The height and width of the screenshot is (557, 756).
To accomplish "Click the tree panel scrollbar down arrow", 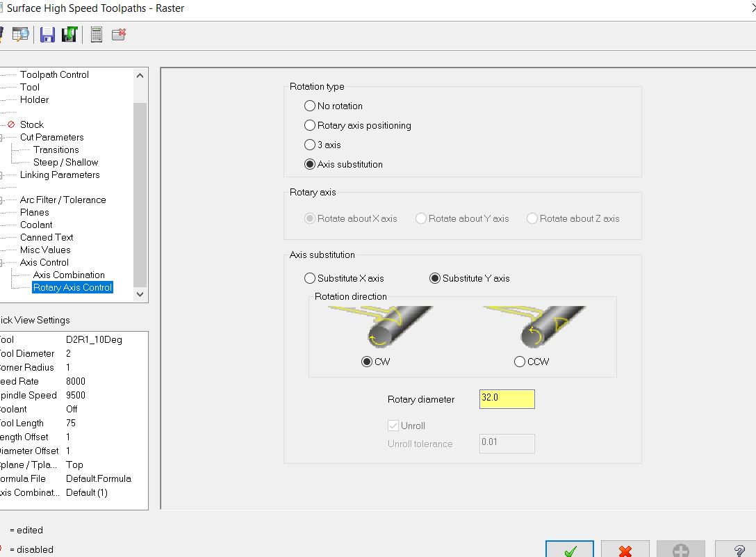I will [x=140, y=294].
